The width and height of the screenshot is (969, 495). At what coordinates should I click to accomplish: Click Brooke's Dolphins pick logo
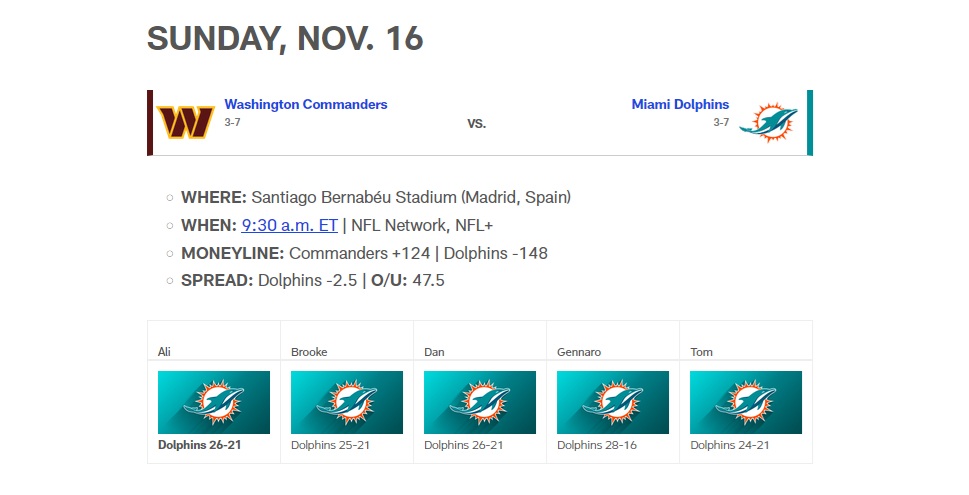pos(347,402)
